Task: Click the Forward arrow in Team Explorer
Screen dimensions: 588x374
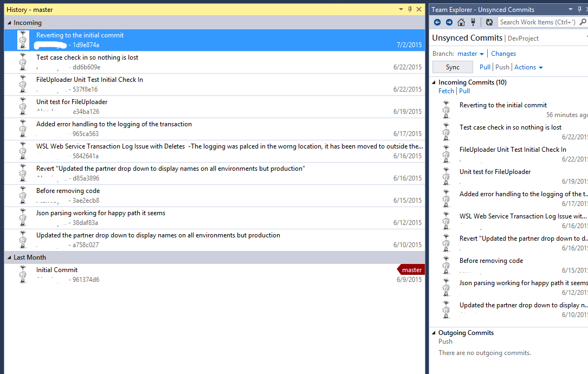Action: pyautogui.click(x=449, y=22)
